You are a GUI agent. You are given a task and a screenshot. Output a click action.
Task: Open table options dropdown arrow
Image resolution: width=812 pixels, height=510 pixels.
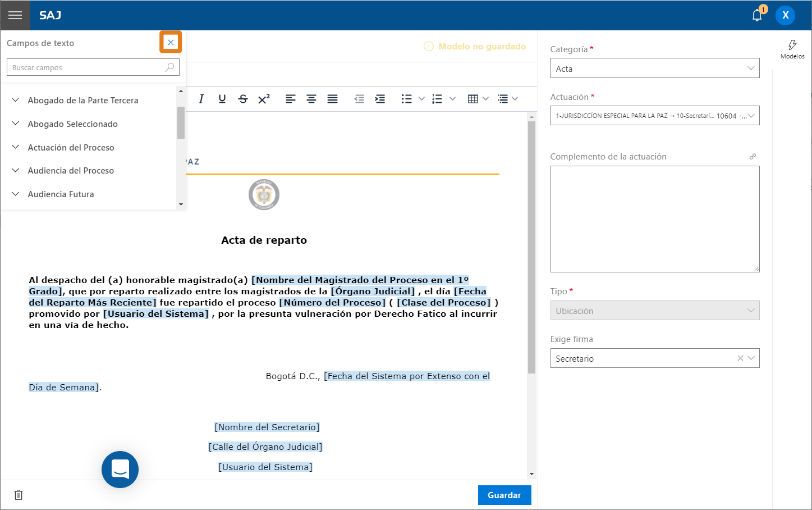pyautogui.click(x=485, y=99)
